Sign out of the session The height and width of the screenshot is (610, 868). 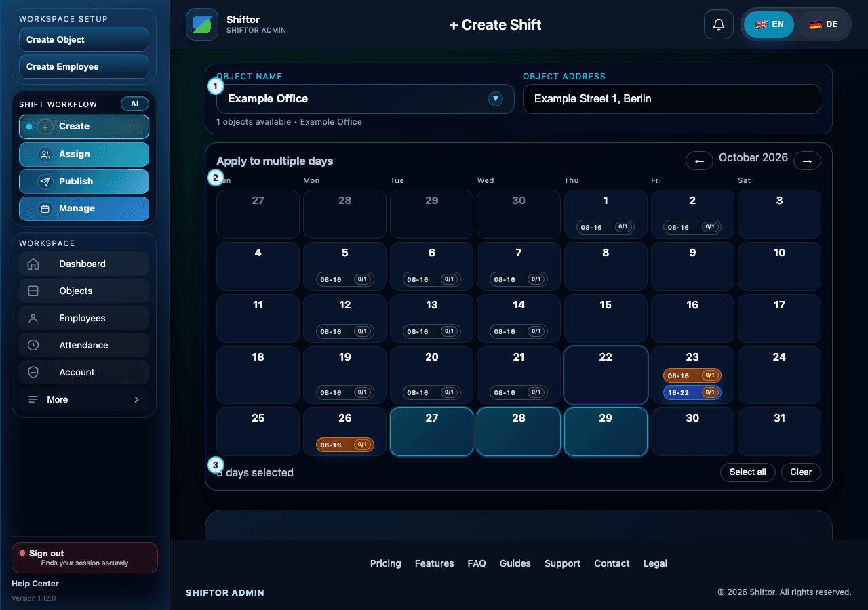point(85,558)
